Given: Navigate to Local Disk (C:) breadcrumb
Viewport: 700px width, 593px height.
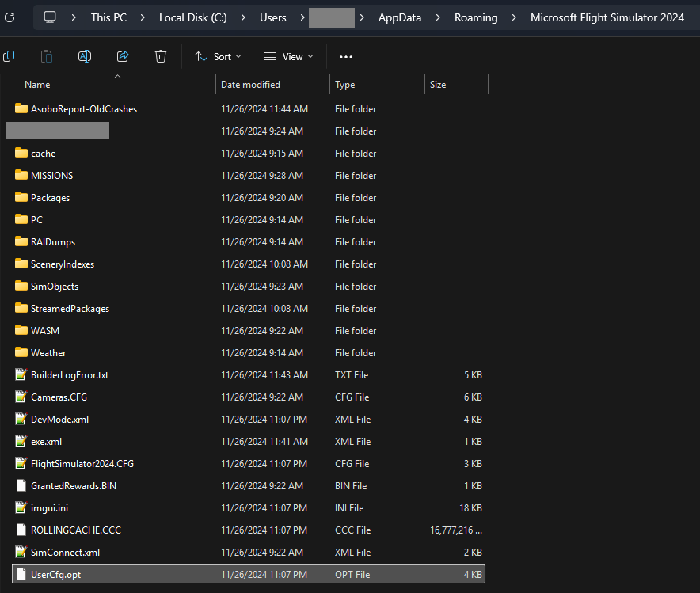Looking at the screenshot, I should (193, 17).
